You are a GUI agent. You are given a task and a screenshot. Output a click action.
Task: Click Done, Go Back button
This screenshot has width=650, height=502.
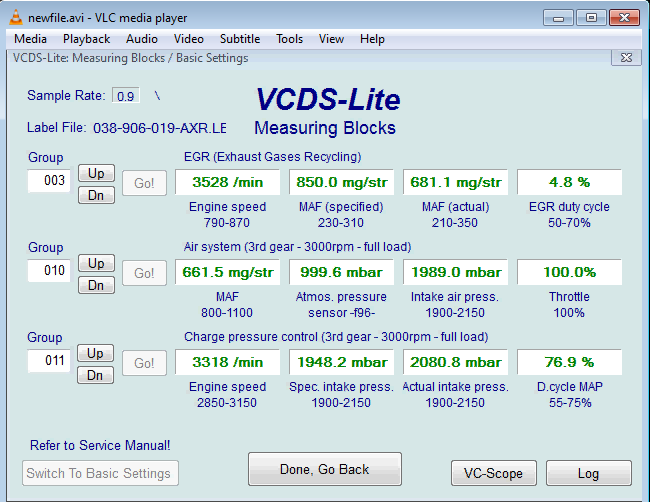[x=325, y=469]
